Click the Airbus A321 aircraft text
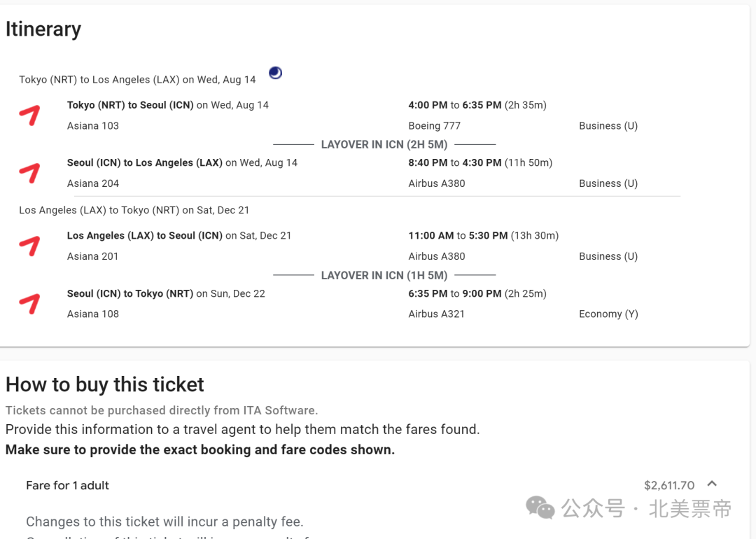Image resolution: width=756 pixels, height=539 pixels. 436,314
